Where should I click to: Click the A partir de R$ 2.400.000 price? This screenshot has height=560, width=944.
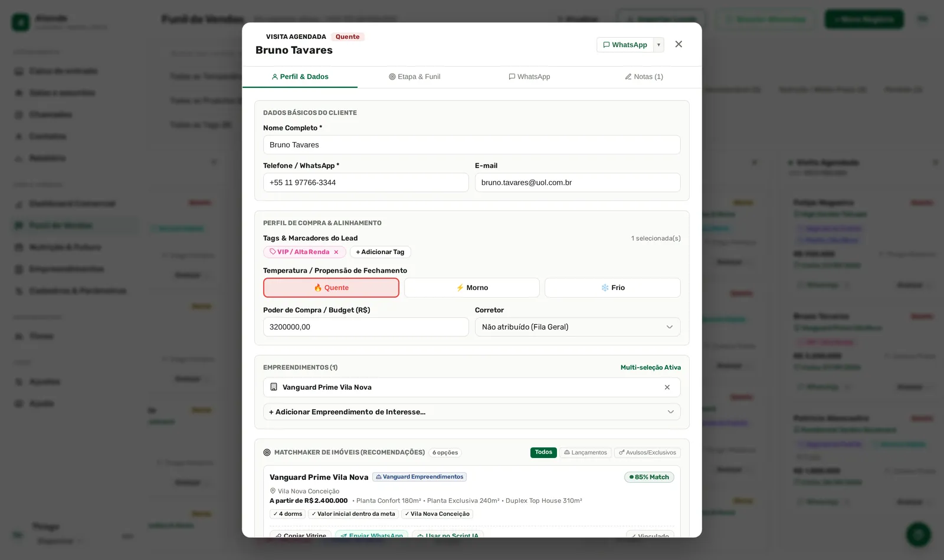click(309, 501)
